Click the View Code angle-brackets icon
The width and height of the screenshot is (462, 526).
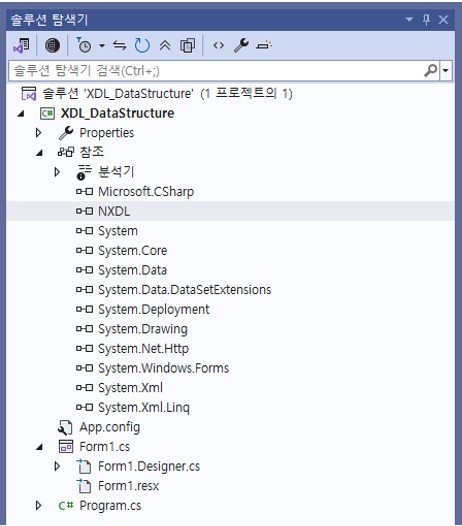(218, 45)
